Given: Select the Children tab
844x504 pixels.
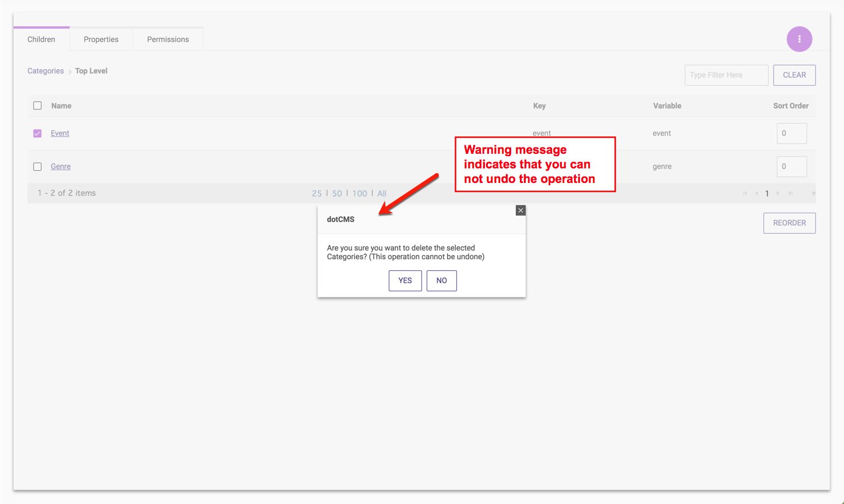Looking at the screenshot, I should click(x=41, y=40).
